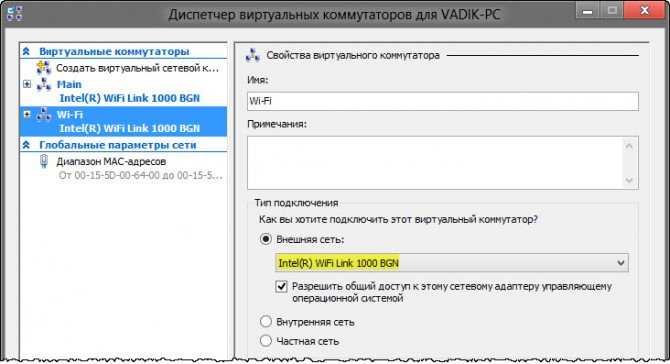Open the external network adapter dropdown

coord(621,263)
